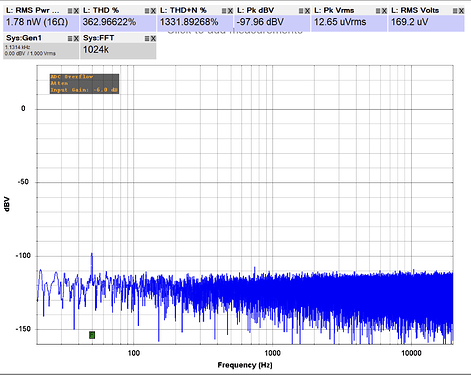
Task: Open options icon for Pk Vrms tile
Action: pyautogui.click(x=378, y=11)
